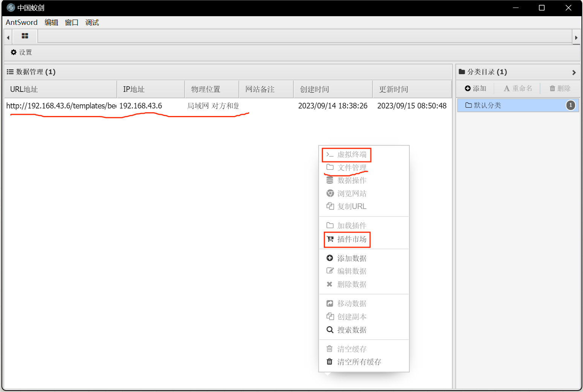This screenshot has width=583, height=392.
Task: Click the 2023/09/14 18:38:26 created time cell
Action: coord(333,106)
